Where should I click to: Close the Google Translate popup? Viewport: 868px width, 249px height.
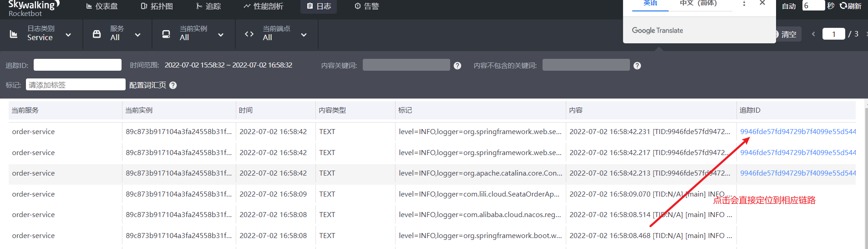click(762, 3)
